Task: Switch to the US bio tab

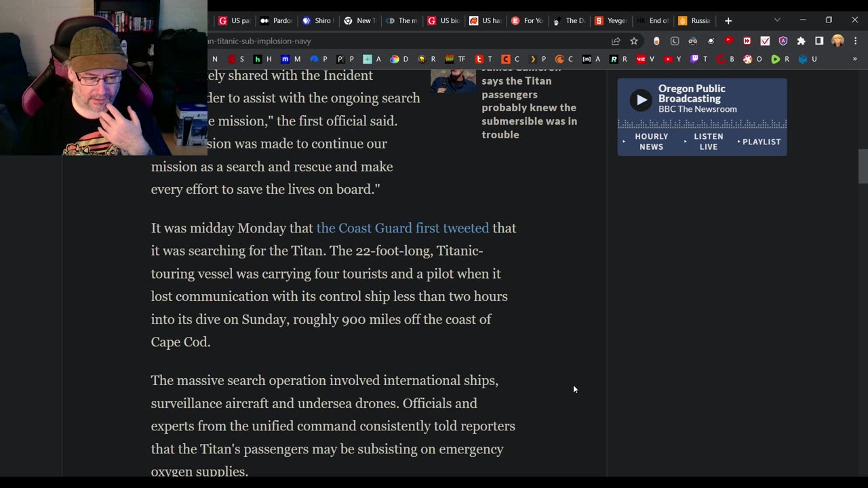Action: click(x=443, y=20)
